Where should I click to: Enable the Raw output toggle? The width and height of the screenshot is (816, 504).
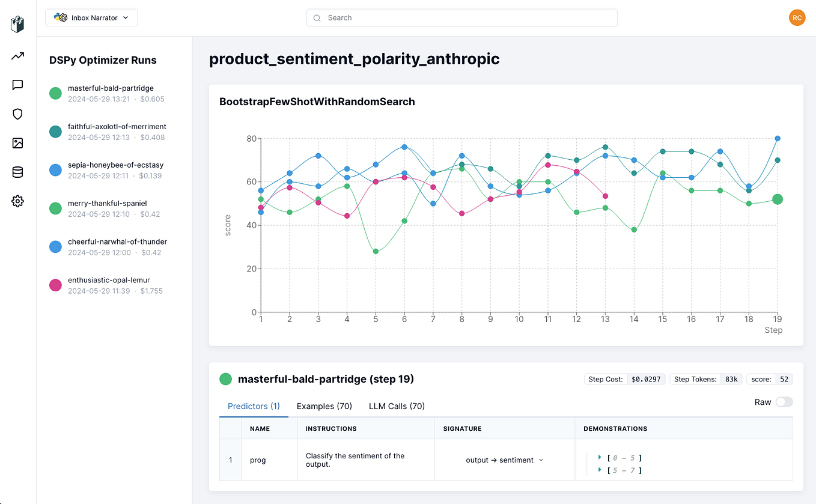point(784,401)
